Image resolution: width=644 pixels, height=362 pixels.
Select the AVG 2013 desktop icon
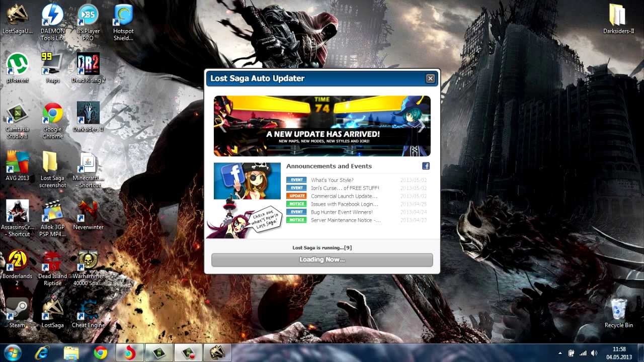(18, 166)
